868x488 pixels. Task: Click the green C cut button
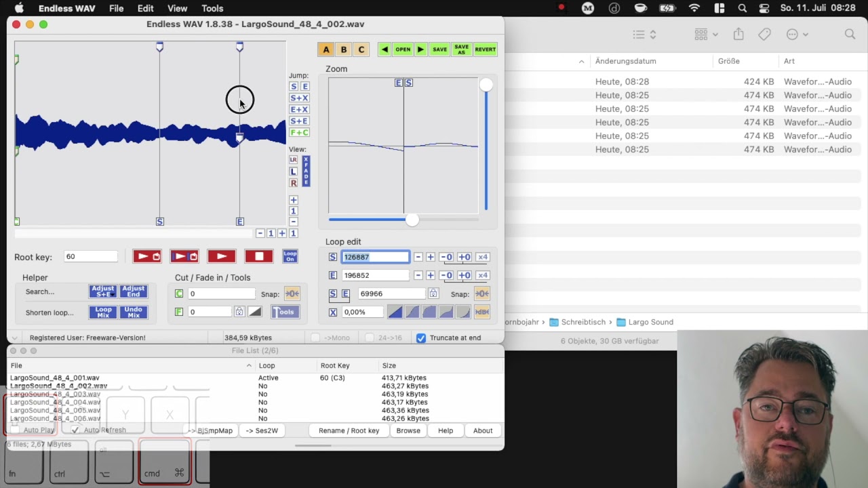179,293
